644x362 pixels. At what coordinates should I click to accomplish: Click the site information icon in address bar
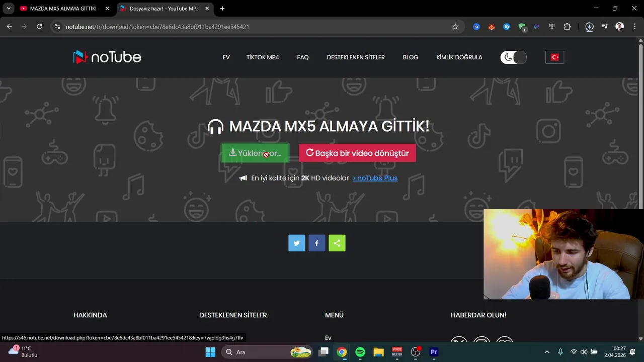click(57, 27)
